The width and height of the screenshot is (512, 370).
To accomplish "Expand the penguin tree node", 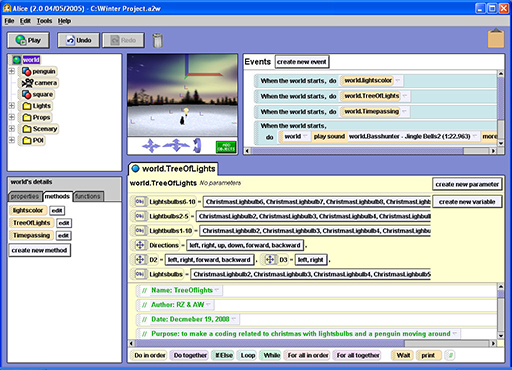I will pyautogui.click(x=12, y=71).
